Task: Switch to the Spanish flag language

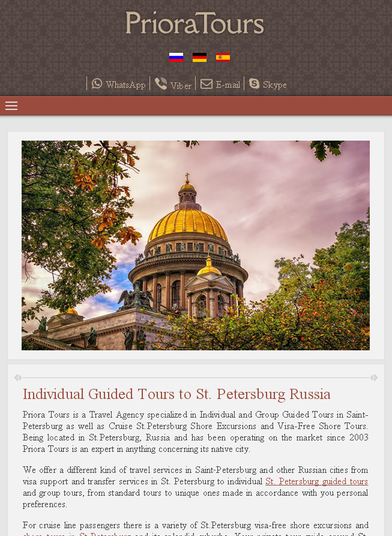Action: (x=223, y=58)
